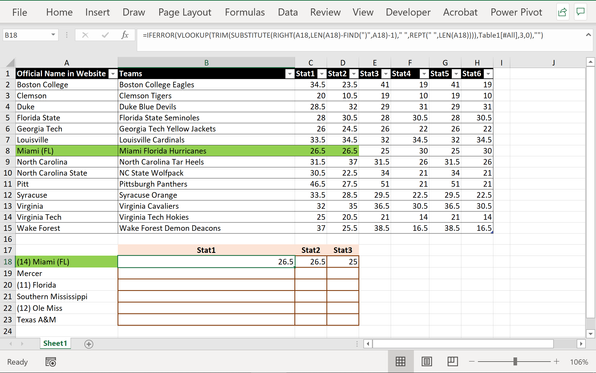The width and height of the screenshot is (596, 373).
Task: Cancel formula entry with X icon
Action: [x=85, y=35]
